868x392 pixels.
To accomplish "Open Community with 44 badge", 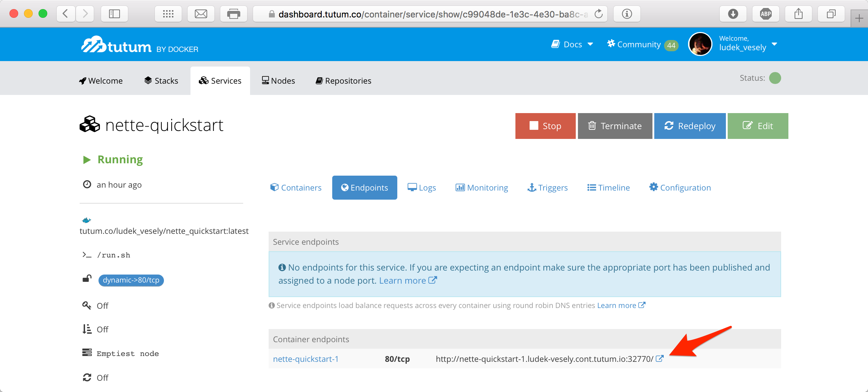I will [642, 44].
